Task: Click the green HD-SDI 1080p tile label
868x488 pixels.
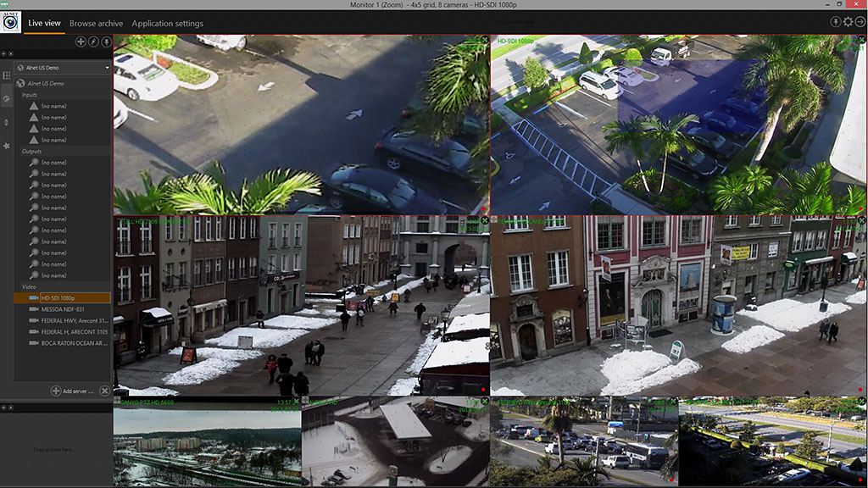Action: click(515, 41)
